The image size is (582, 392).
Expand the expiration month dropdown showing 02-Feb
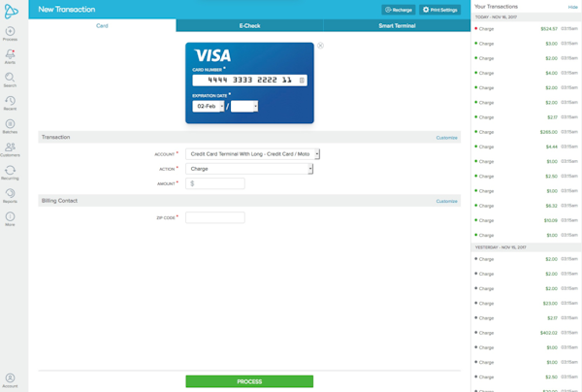(x=209, y=106)
